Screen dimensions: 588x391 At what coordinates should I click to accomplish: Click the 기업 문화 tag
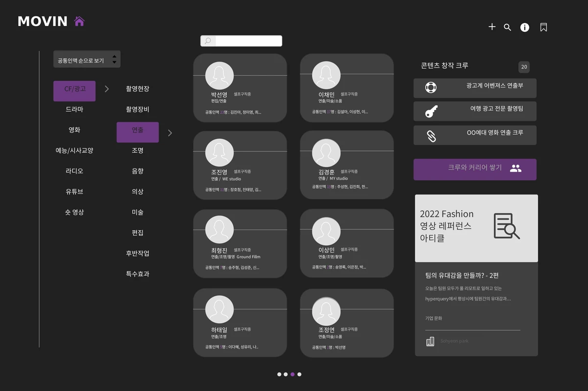pyautogui.click(x=434, y=318)
